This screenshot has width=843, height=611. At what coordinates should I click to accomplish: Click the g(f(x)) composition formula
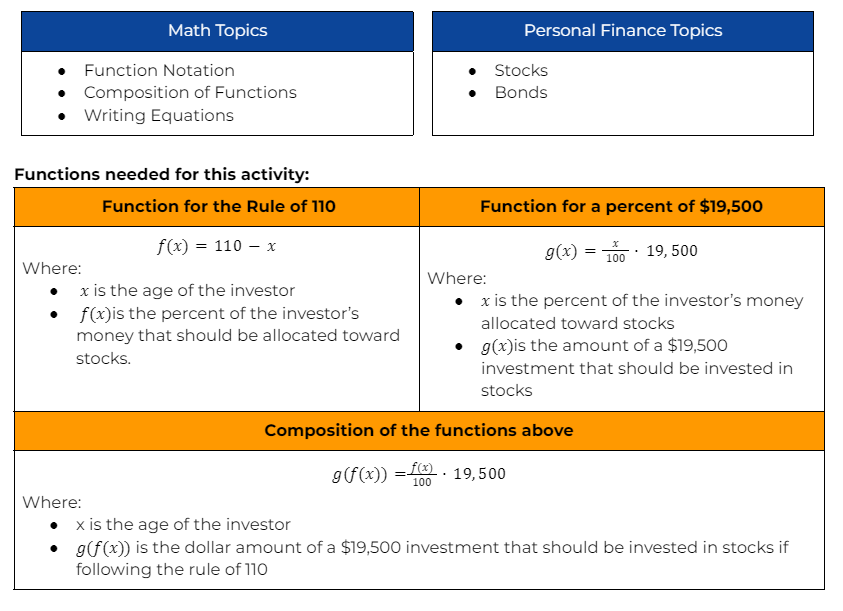(419, 474)
